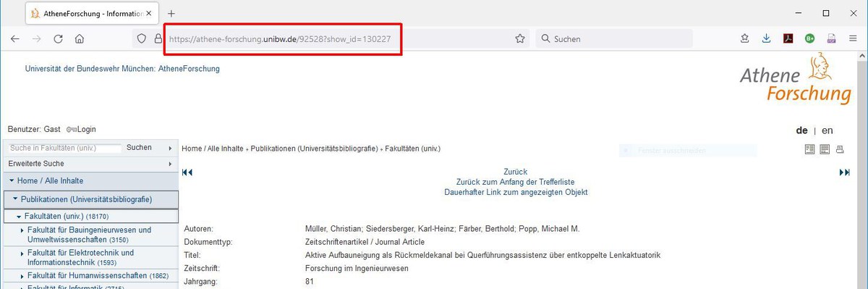Expand the Suchen options arrow
Screen dimensions: 868x289
171,148
